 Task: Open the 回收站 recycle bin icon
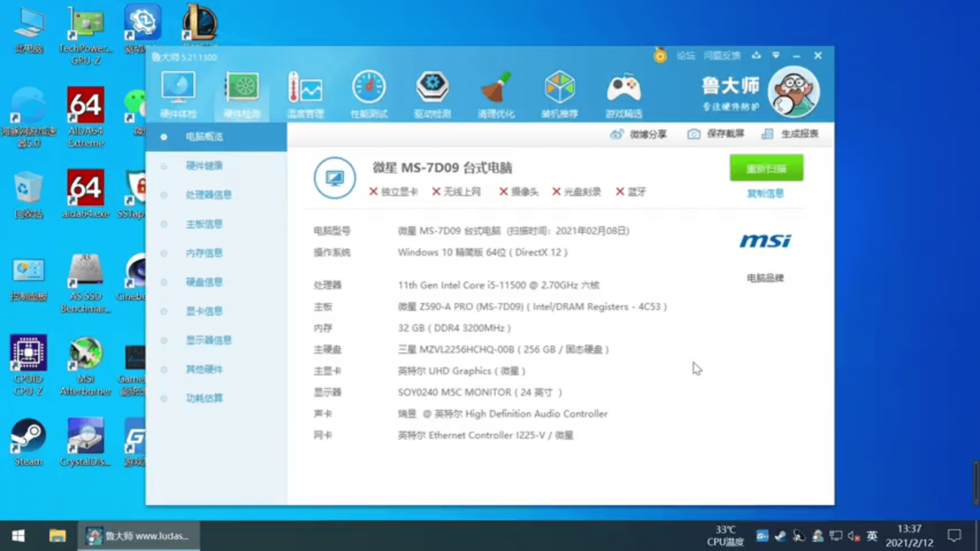click(x=28, y=195)
